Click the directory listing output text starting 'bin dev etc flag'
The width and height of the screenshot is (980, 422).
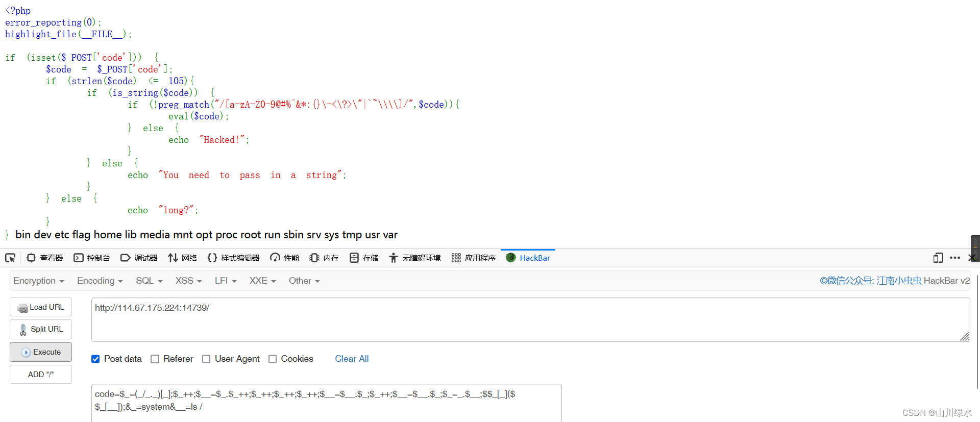tap(206, 235)
